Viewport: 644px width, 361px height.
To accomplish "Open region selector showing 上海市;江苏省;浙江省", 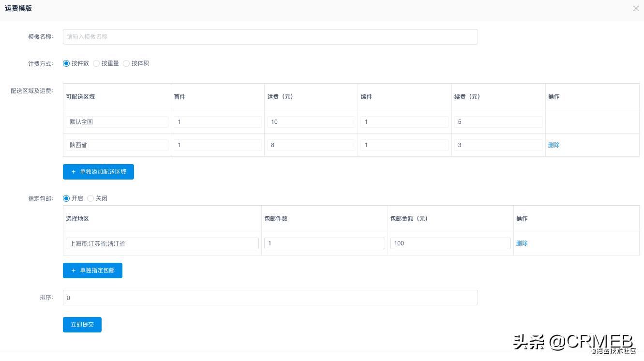I will (162, 243).
